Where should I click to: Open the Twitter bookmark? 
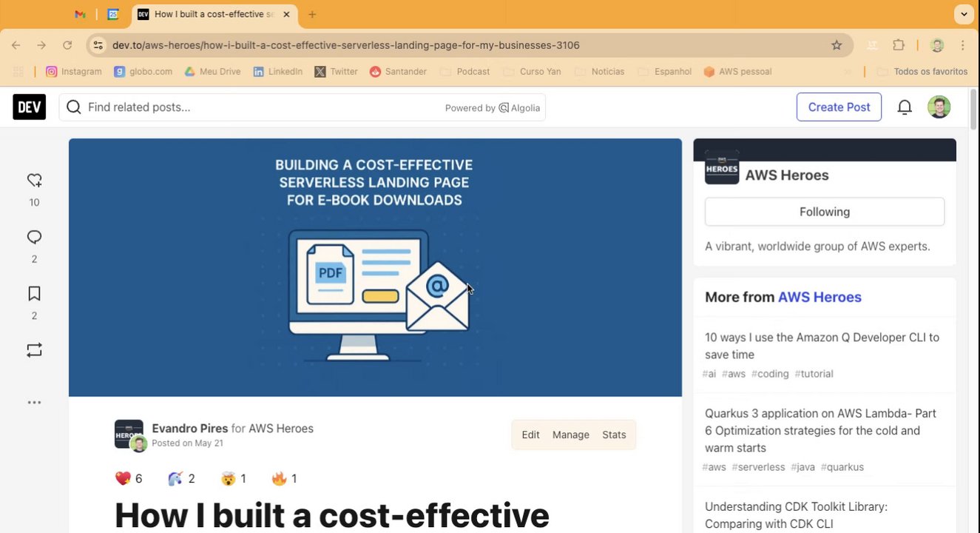click(337, 72)
